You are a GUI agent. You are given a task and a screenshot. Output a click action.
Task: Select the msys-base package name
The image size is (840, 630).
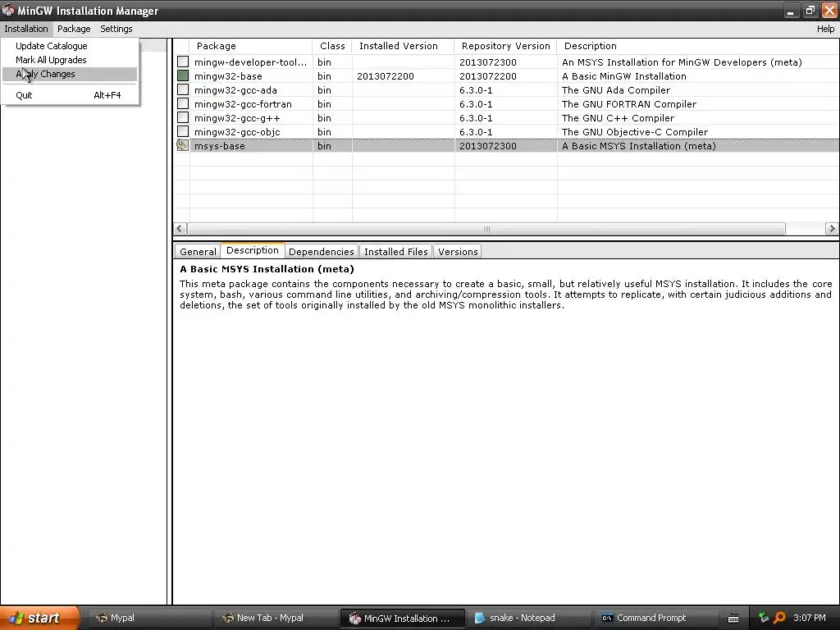click(219, 146)
